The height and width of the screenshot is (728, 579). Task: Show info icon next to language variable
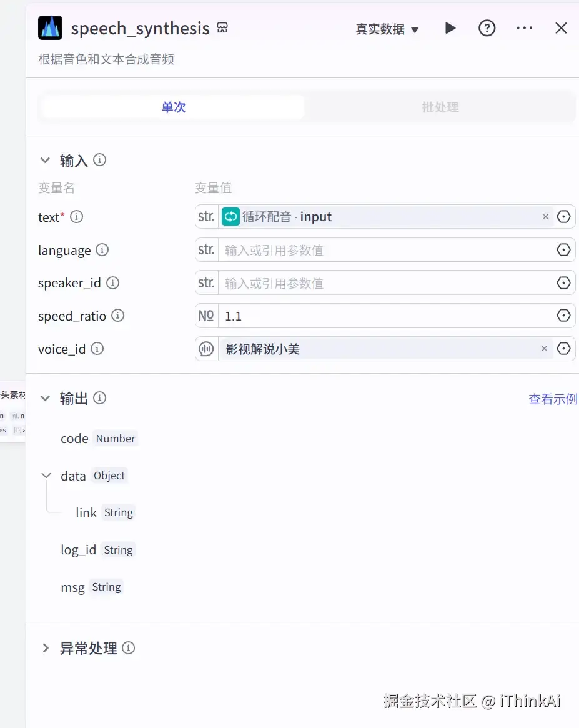coord(102,250)
